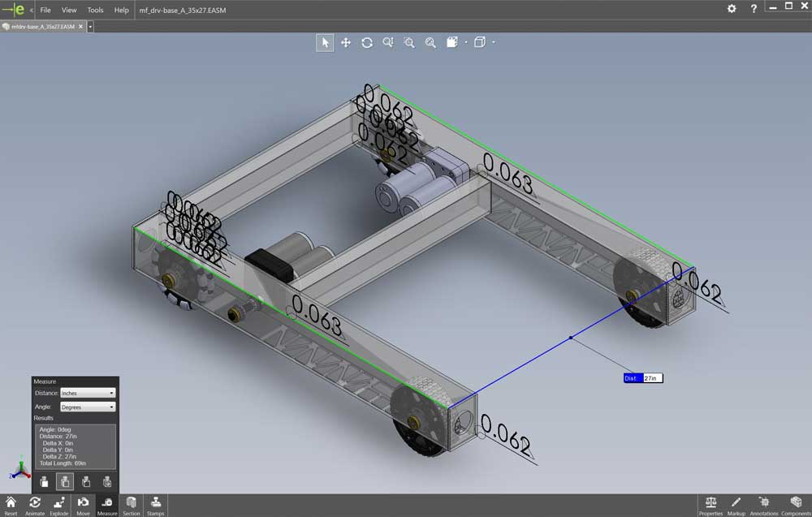Click the Animate button in the bottom bar
This screenshot has height=517, width=812.
tap(35, 505)
